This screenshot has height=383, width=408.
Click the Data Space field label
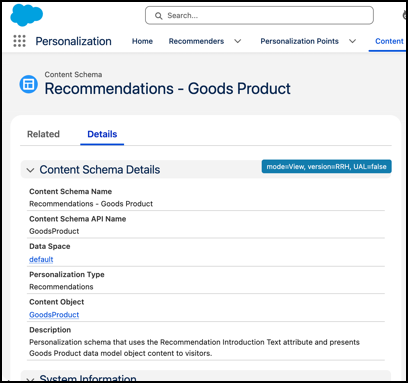point(50,246)
